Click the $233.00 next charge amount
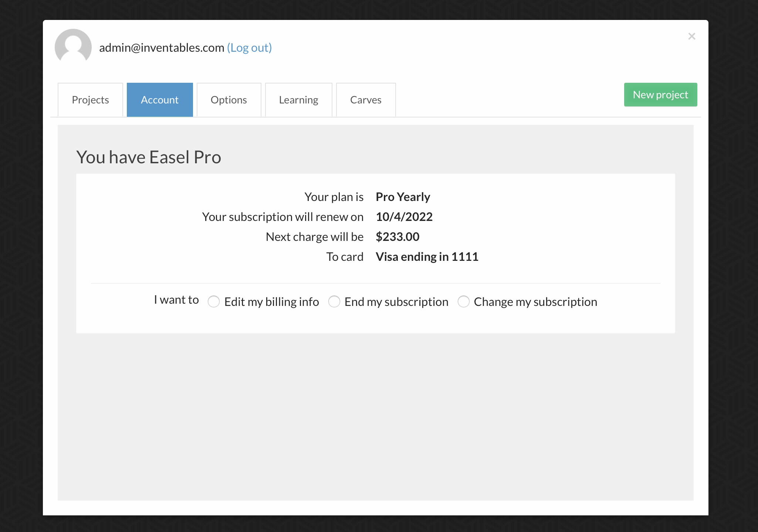The height and width of the screenshot is (532, 758). click(397, 237)
